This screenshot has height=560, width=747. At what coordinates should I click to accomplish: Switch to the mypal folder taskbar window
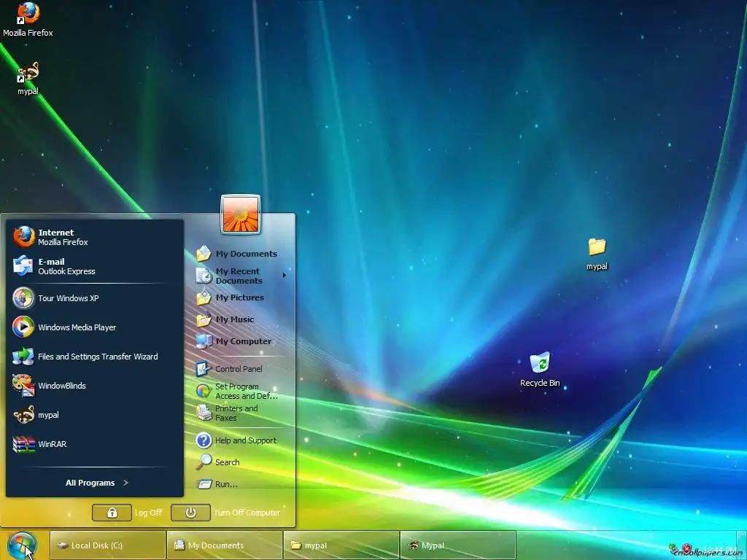coord(341,545)
